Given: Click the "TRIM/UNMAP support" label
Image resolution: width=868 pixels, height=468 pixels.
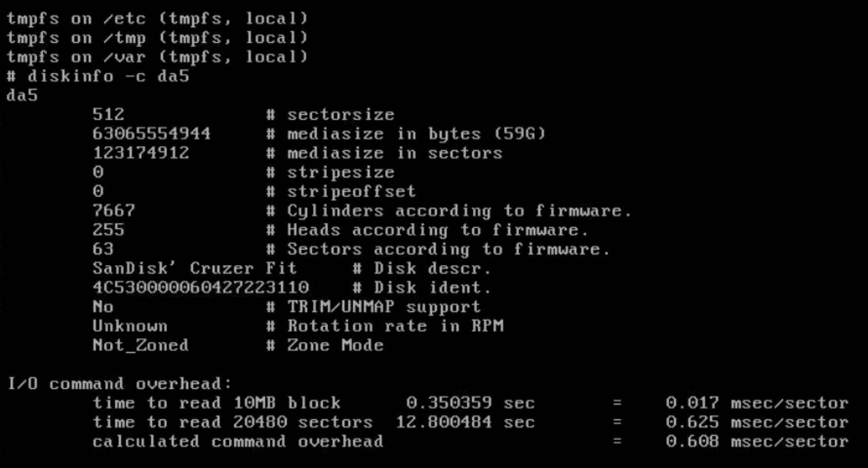Looking at the screenshot, I should (x=384, y=307).
